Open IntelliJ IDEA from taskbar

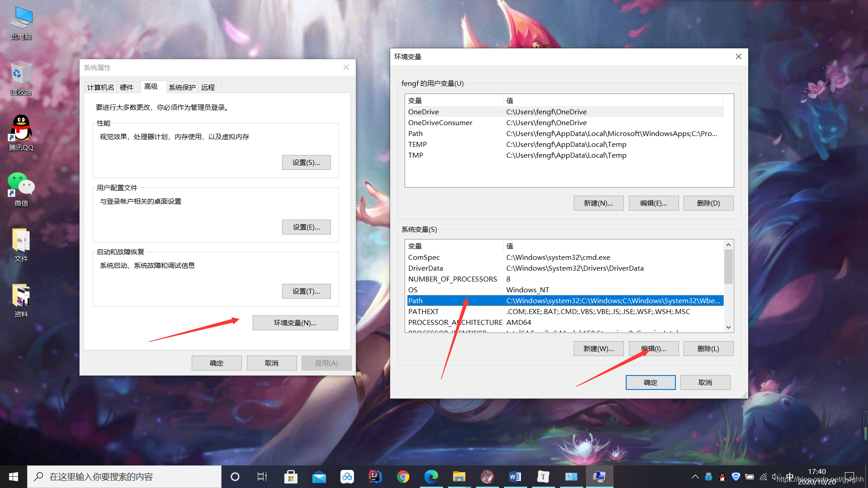[375, 477]
